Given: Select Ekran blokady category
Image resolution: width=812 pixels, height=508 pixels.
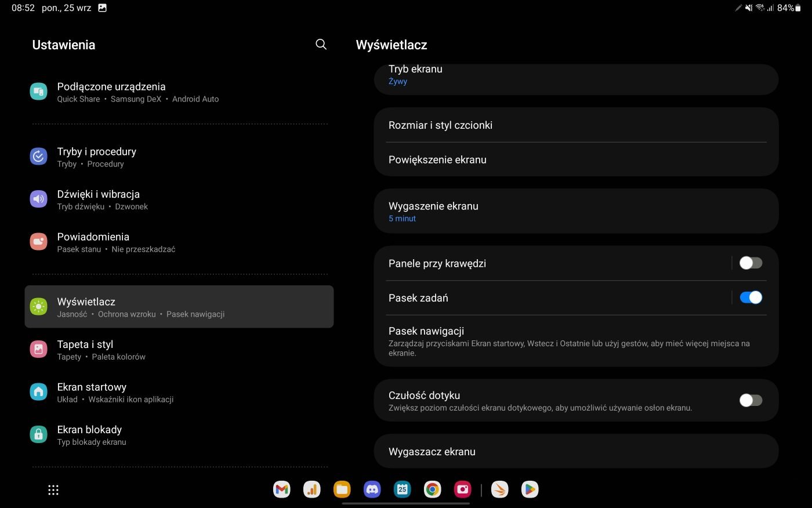Looking at the screenshot, I should [x=179, y=435].
